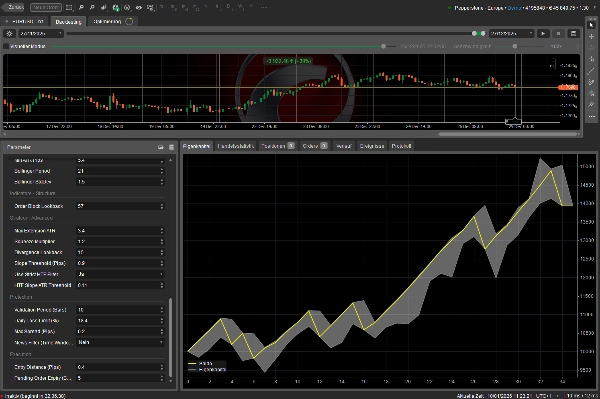This screenshot has height=399, width=600.
Task: Open the end date dropdown
Action: coord(512,34)
